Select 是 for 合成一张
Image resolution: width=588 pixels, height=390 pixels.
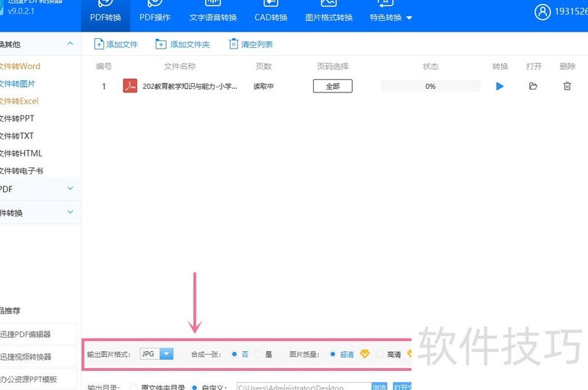(258, 354)
